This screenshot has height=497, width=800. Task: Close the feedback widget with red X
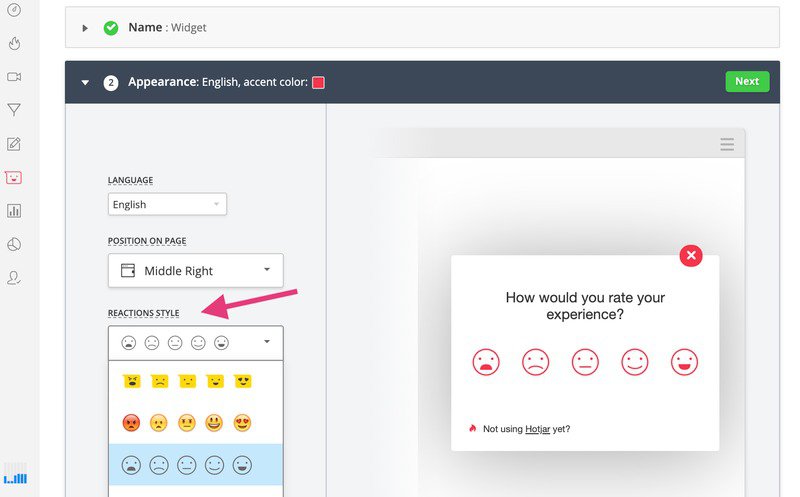pos(691,256)
